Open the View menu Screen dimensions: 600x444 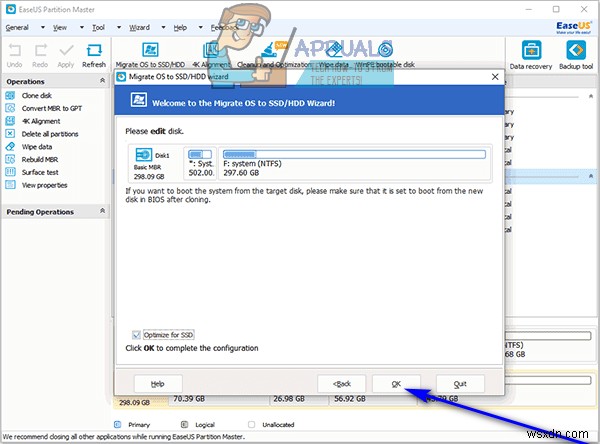point(60,28)
